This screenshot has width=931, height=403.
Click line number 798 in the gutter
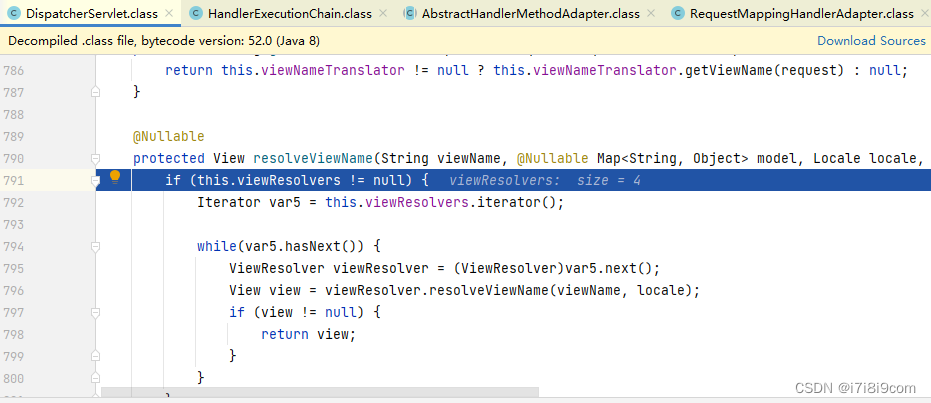(13, 334)
